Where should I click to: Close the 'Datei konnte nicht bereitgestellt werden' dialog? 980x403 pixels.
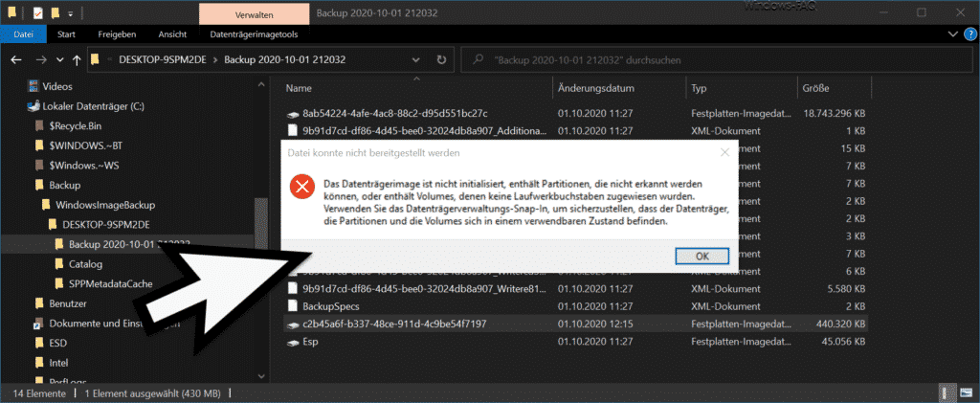724,152
